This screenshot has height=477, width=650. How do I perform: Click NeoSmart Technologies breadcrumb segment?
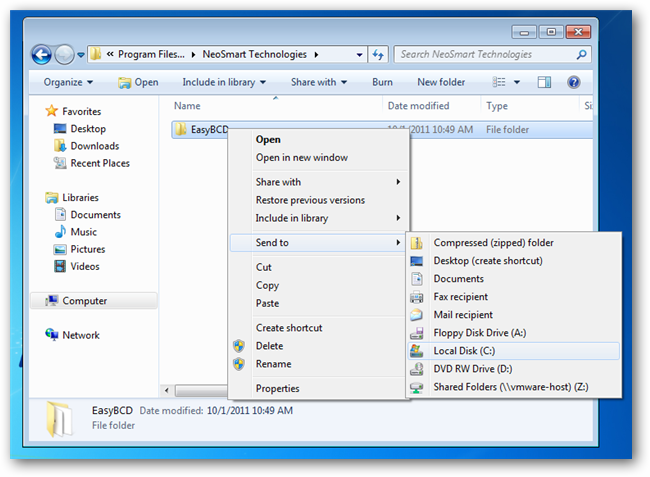tap(255, 54)
